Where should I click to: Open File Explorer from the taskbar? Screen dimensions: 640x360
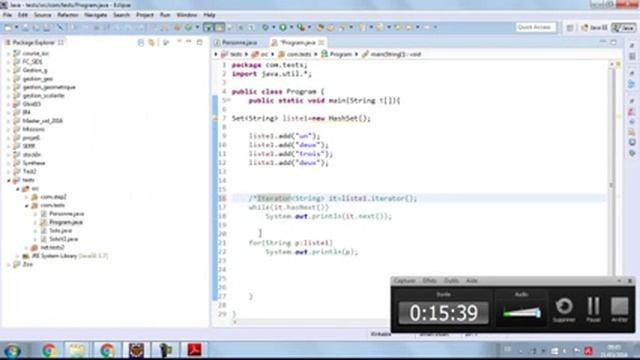(x=77, y=350)
